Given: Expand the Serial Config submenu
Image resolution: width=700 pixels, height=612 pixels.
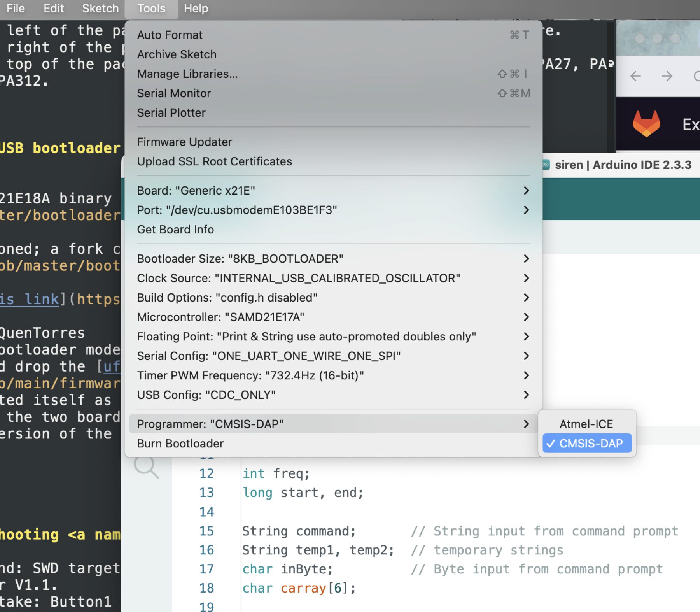Looking at the screenshot, I should [x=333, y=356].
